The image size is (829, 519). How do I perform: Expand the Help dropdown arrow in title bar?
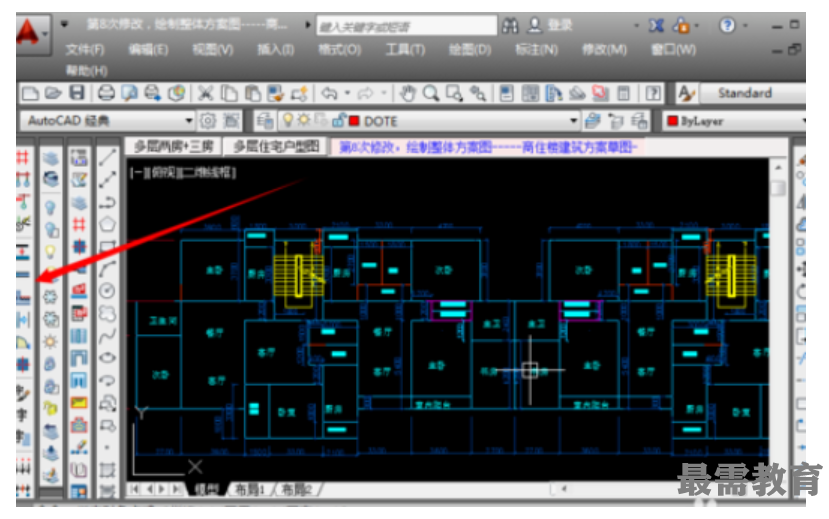(x=745, y=25)
